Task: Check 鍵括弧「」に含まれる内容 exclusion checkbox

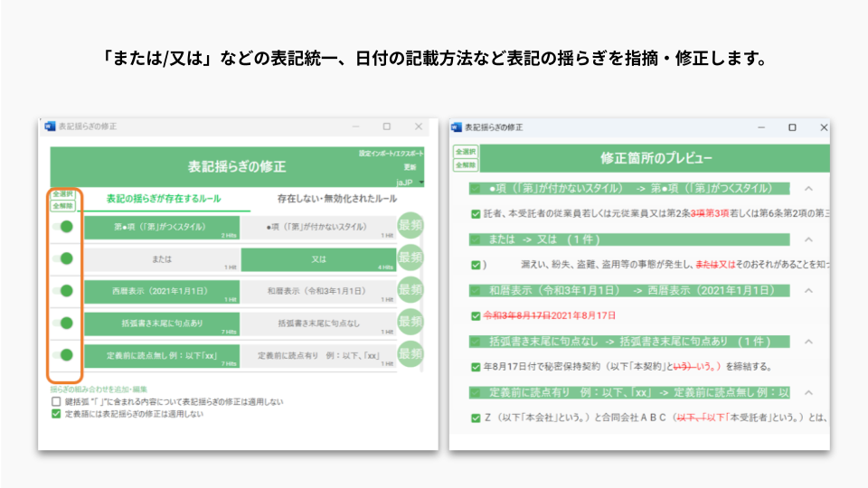Action: click(x=56, y=401)
